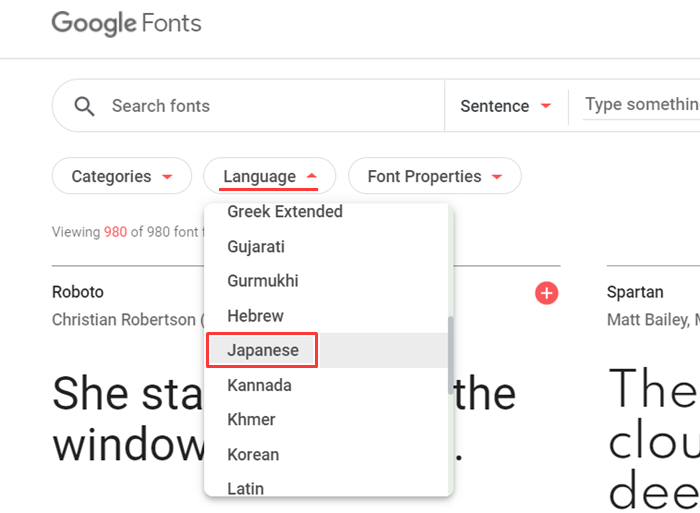The height and width of the screenshot is (513, 700).
Task: Pick Hebrew from the language menu
Action: (326, 316)
